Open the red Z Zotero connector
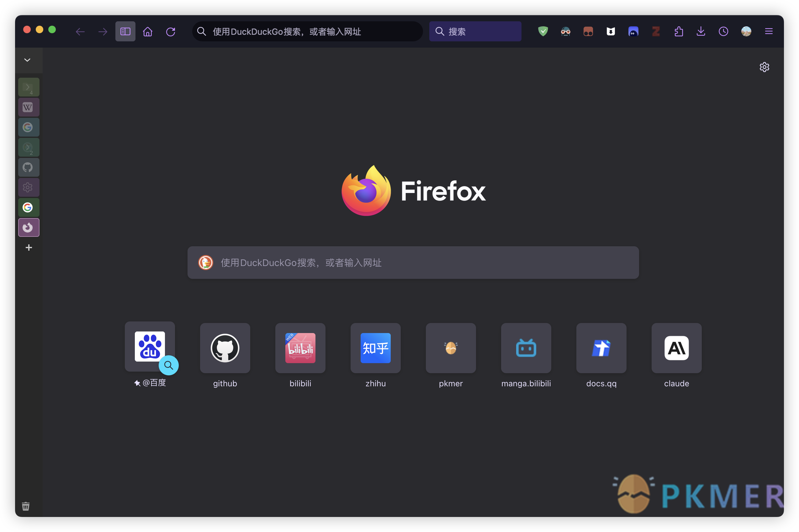This screenshot has height=532, width=799. tap(656, 32)
